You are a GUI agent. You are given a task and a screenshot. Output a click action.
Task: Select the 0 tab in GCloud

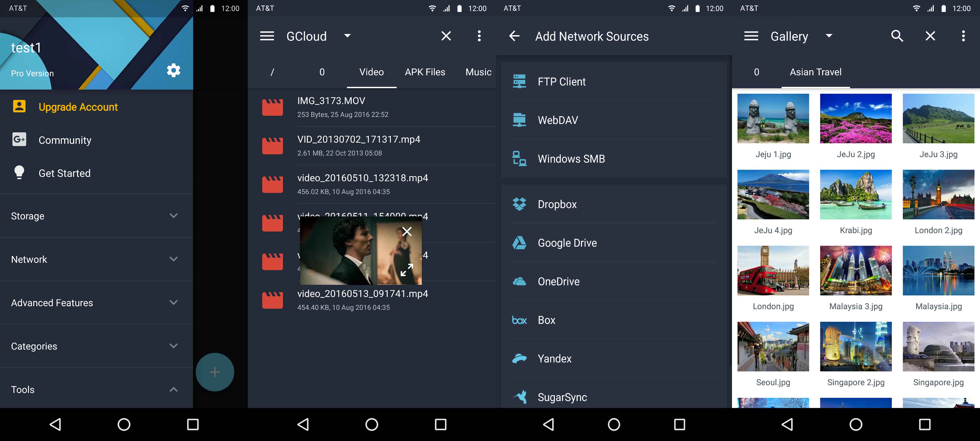click(x=322, y=72)
